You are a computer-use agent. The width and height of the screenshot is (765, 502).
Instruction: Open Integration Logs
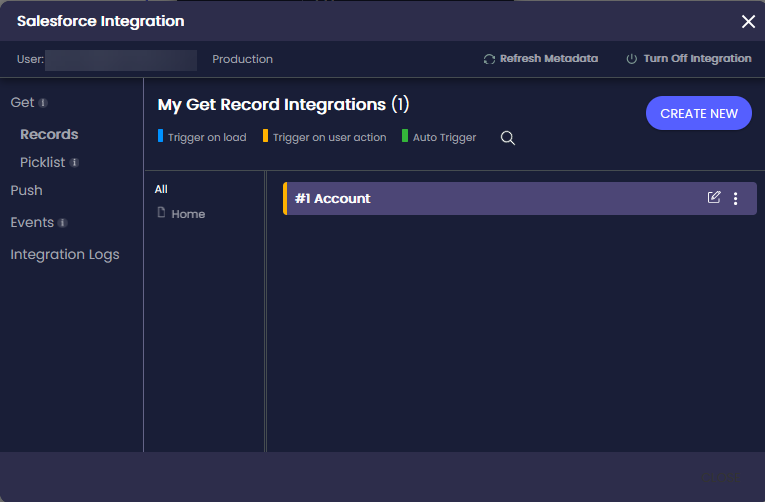(65, 255)
